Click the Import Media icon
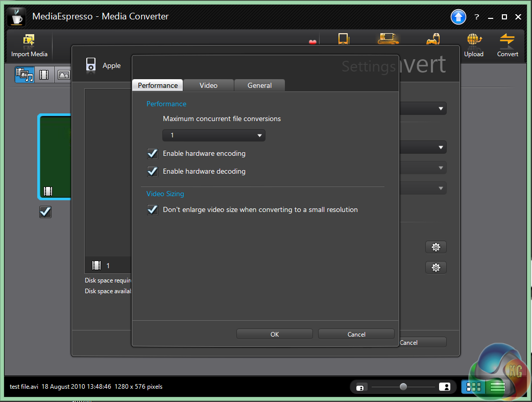This screenshot has width=532, height=402. pyautogui.click(x=29, y=41)
